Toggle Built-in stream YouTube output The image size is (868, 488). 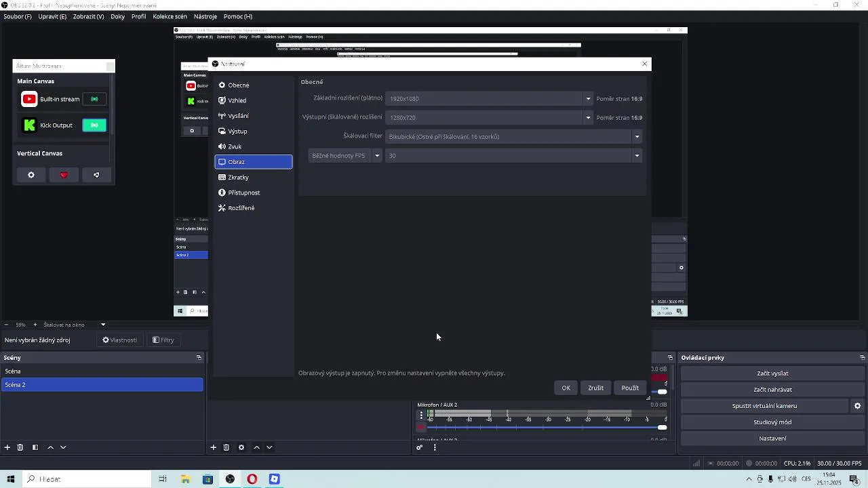click(94, 99)
